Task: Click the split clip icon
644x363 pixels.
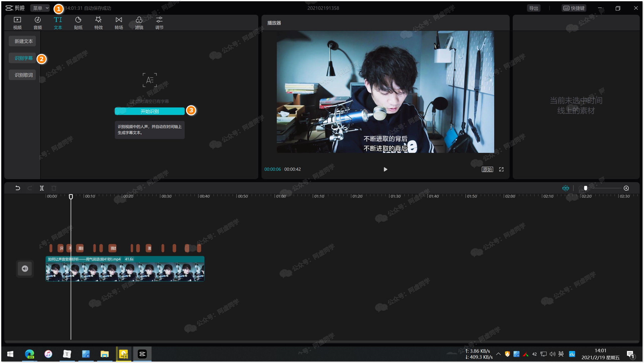Action: click(x=42, y=188)
